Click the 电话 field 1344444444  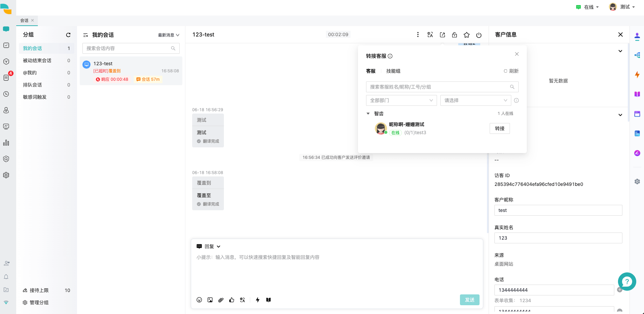pos(554,290)
